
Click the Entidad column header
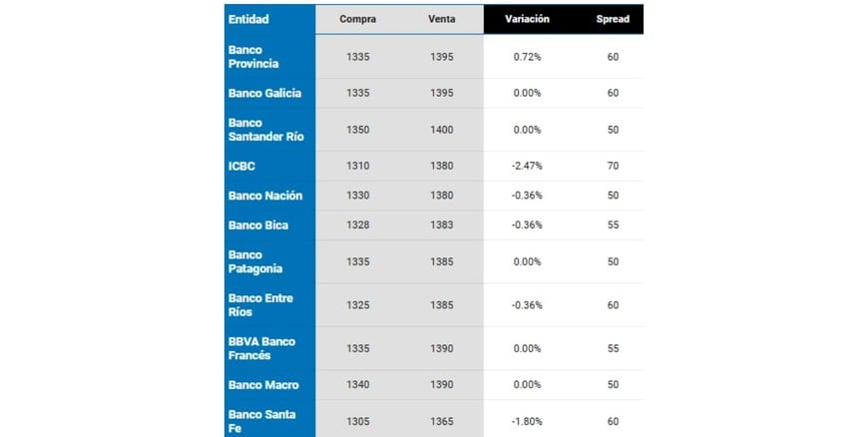248,19
